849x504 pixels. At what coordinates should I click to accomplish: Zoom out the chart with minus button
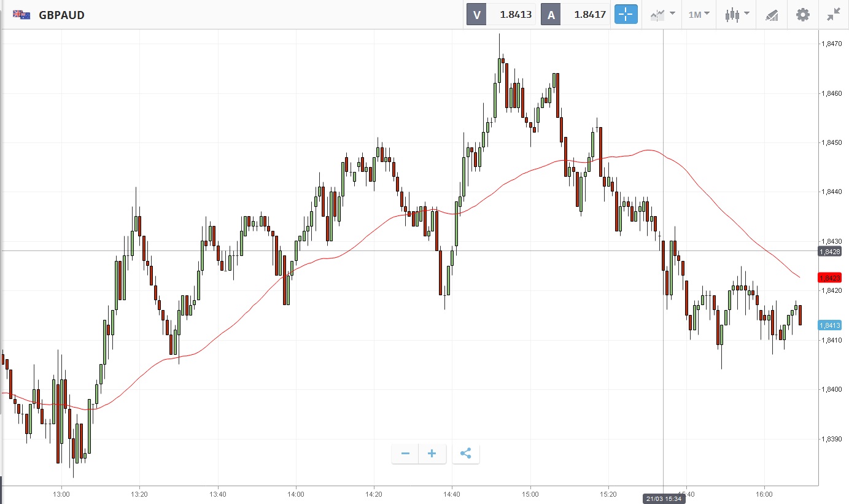[405, 454]
